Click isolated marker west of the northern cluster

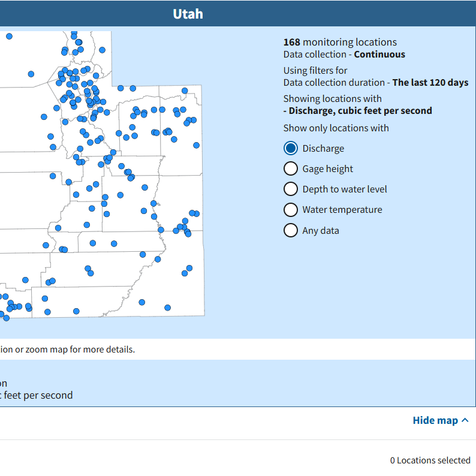tap(31, 74)
